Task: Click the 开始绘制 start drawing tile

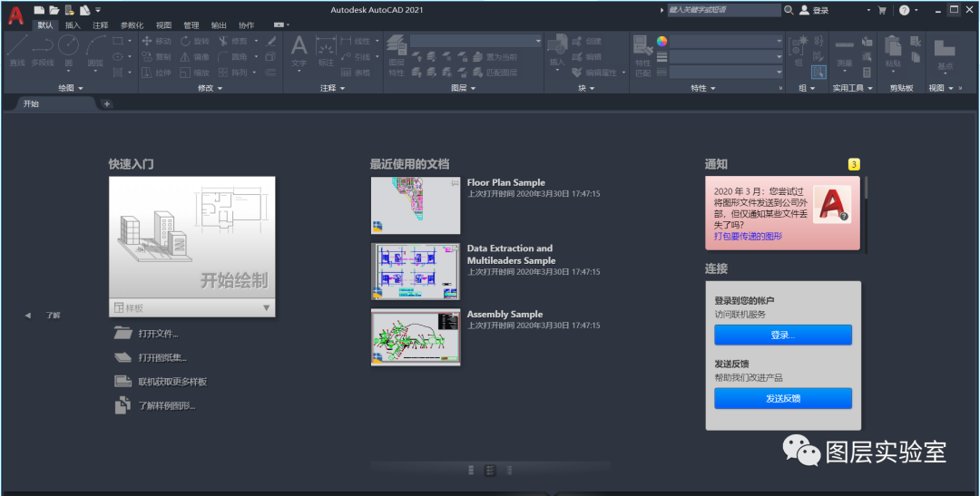Action: [191, 238]
